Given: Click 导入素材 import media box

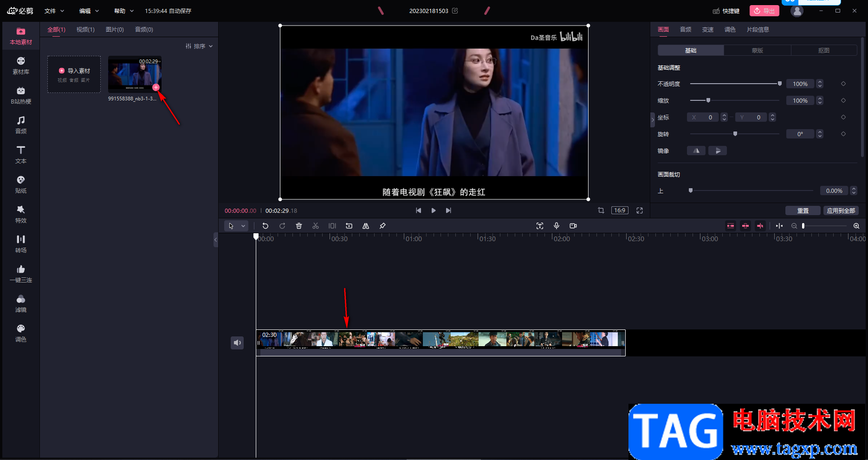Looking at the screenshot, I should point(74,74).
